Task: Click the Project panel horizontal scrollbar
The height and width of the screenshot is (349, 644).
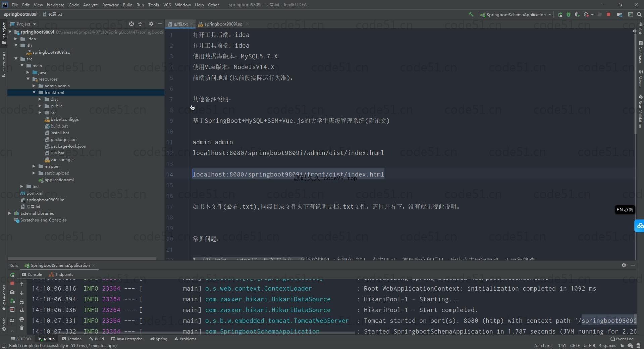Action: pyautogui.click(x=82, y=259)
